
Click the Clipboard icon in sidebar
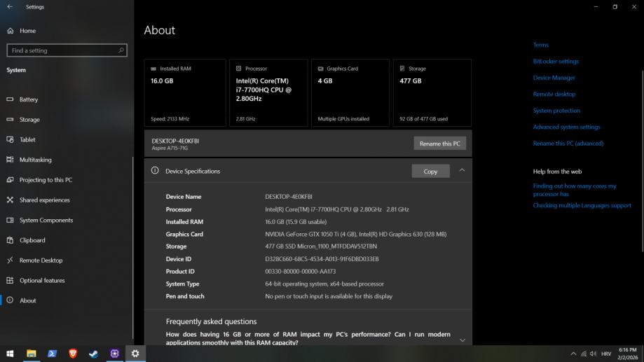pyautogui.click(x=10, y=240)
